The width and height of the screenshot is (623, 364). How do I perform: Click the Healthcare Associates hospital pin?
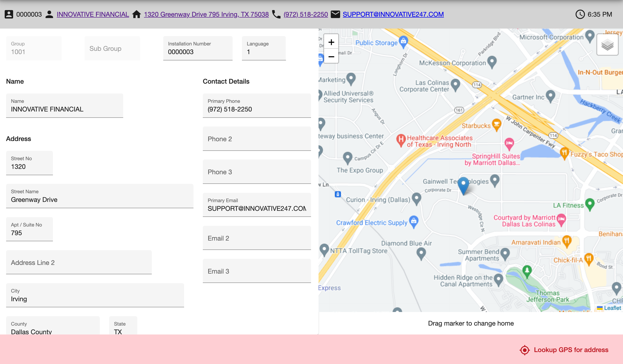tap(401, 141)
